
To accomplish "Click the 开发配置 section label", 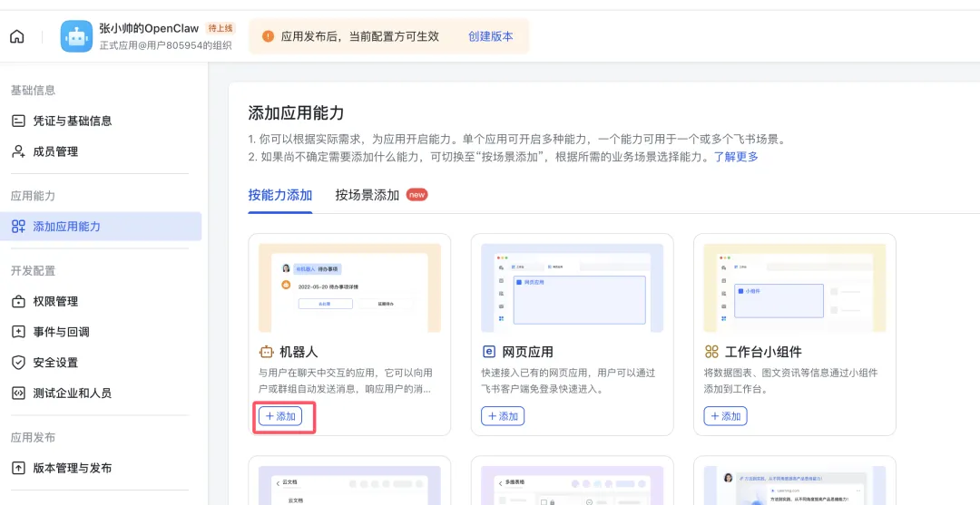I will [x=34, y=271].
